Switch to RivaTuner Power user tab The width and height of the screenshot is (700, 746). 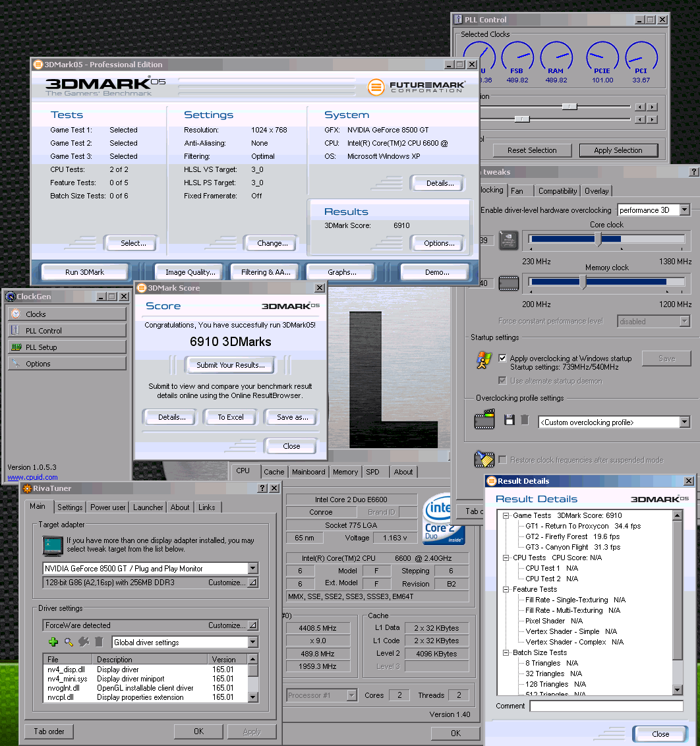click(108, 507)
